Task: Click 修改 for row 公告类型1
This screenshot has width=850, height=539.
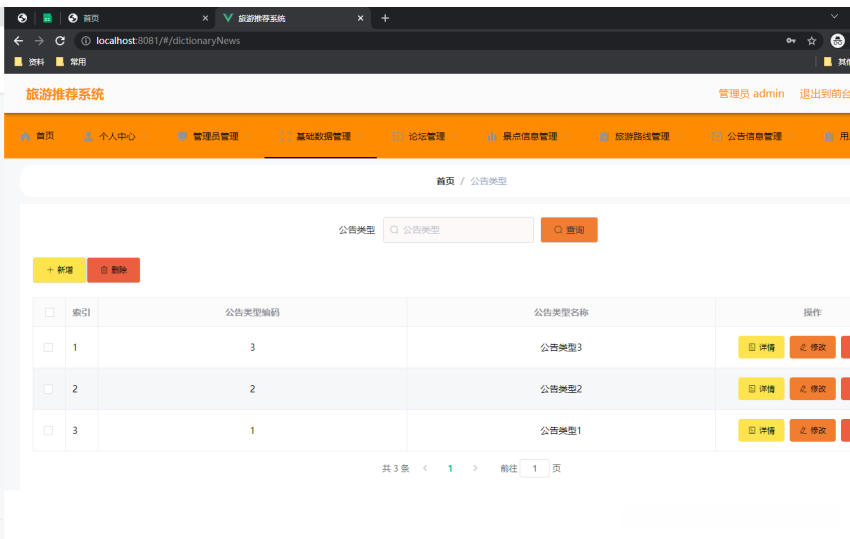Action: pyautogui.click(x=813, y=431)
